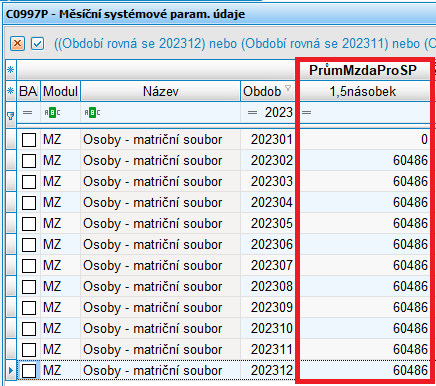Check BA checkbox for period 202312
The width and height of the screenshot is (436, 386).
pyautogui.click(x=29, y=371)
